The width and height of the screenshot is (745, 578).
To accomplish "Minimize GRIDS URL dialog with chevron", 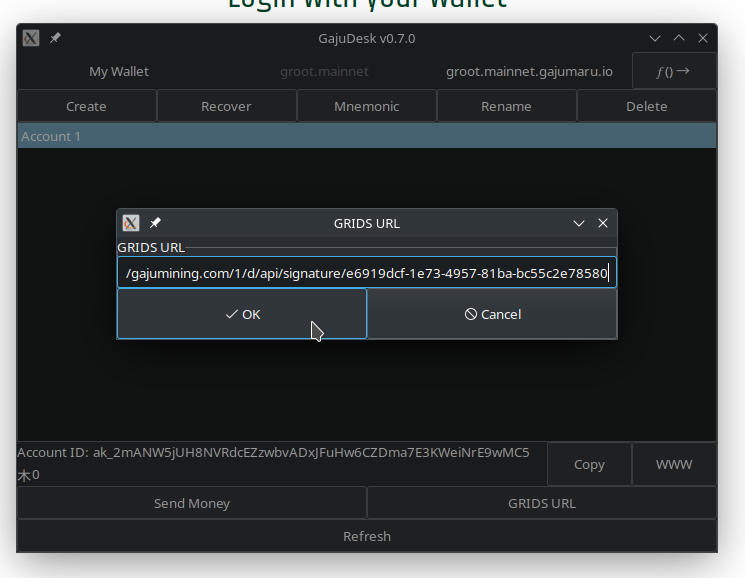I will tap(579, 223).
